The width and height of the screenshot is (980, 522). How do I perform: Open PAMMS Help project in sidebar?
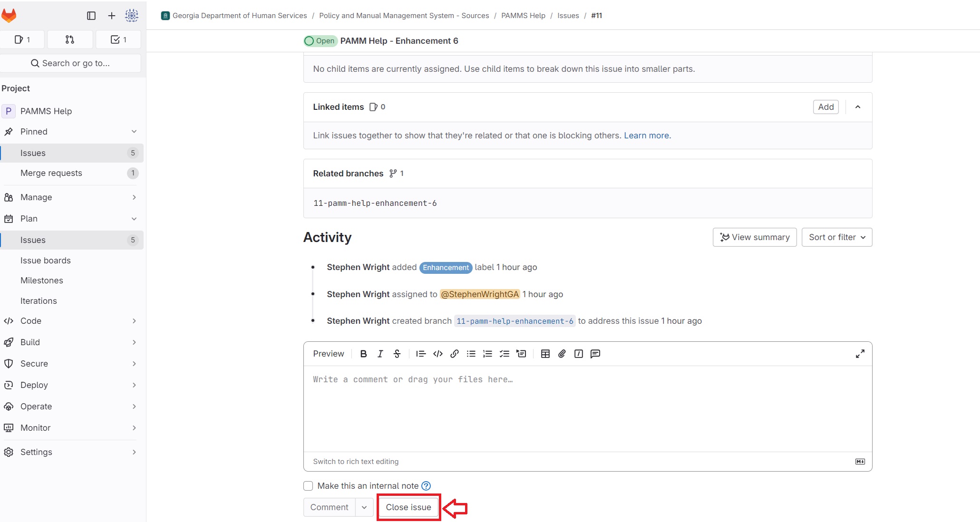(x=71, y=111)
